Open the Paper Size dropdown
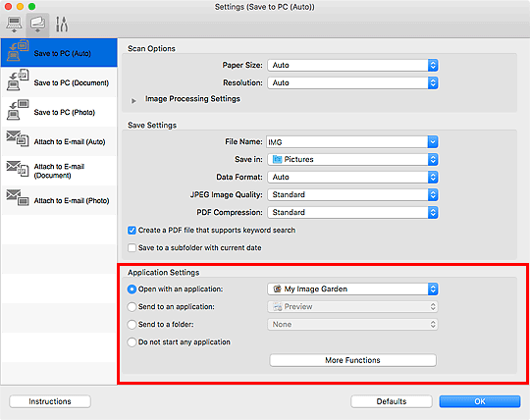The width and height of the screenshot is (530, 420). pyautogui.click(x=352, y=65)
